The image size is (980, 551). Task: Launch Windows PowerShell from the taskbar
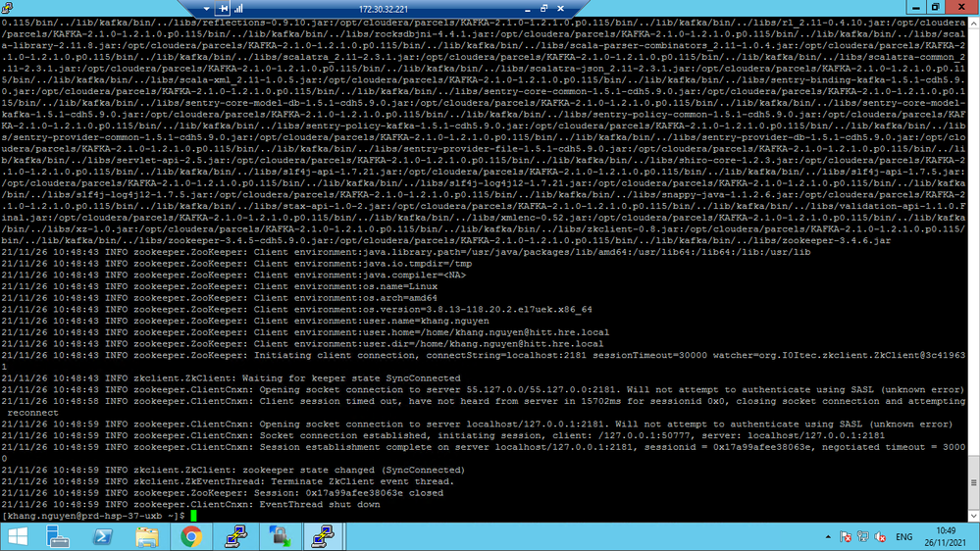102,536
